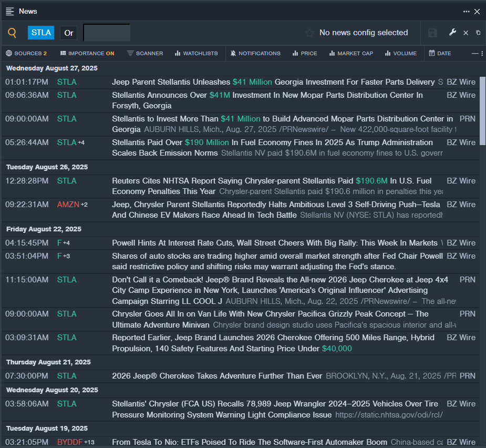Viewport: 486px width, 448px height.
Task: Toggle Importance ON filter
Action: [x=87, y=53]
